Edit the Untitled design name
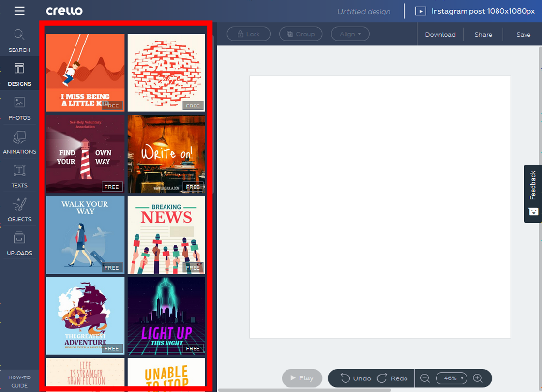 click(x=364, y=11)
